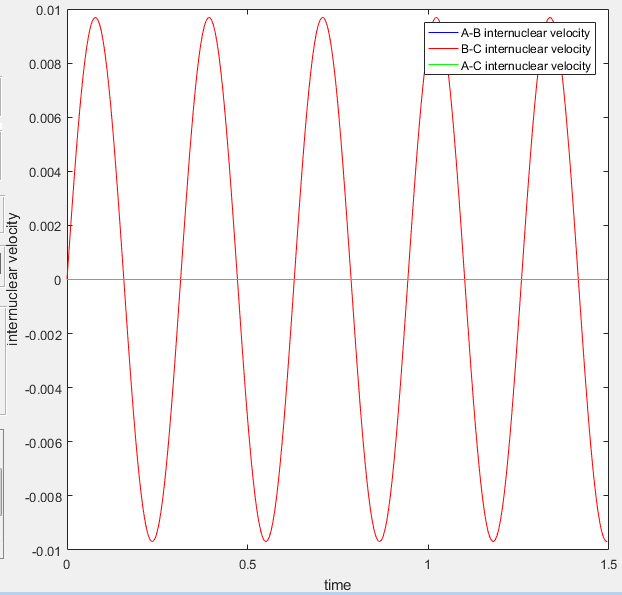Click the 0.5 x-axis tick label
This screenshot has width=622, height=595.
pos(248,564)
